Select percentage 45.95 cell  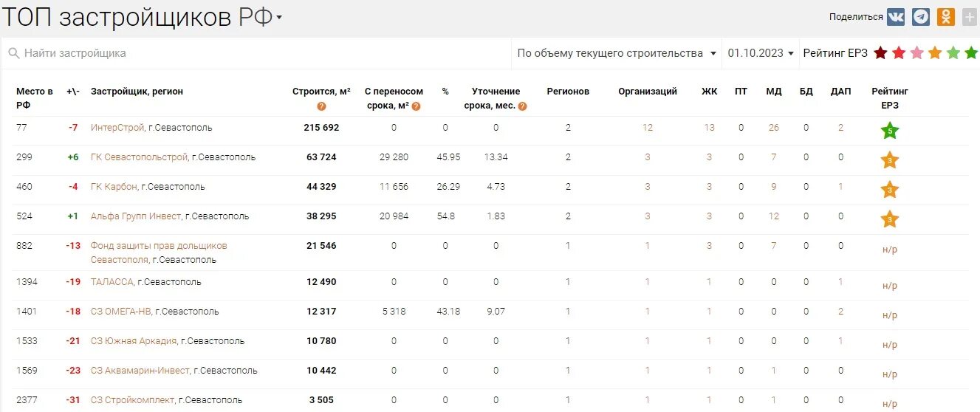(448, 157)
